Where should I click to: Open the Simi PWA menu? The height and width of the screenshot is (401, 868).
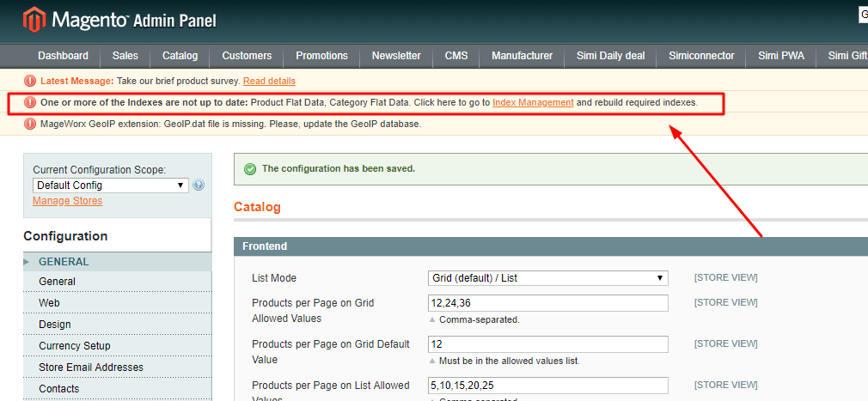click(x=782, y=56)
